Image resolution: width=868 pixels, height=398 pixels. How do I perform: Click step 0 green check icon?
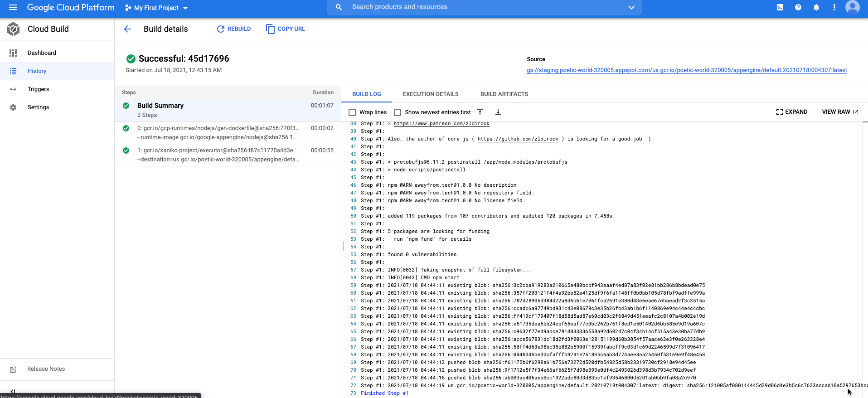(x=126, y=128)
